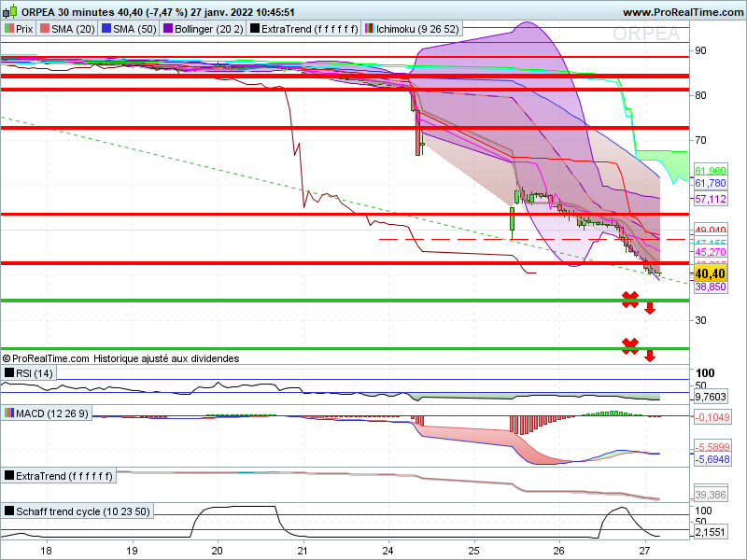Click the SMA (20) red color swatch
Image resolution: width=747 pixels, height=560 pixels.
click(45, 29)
